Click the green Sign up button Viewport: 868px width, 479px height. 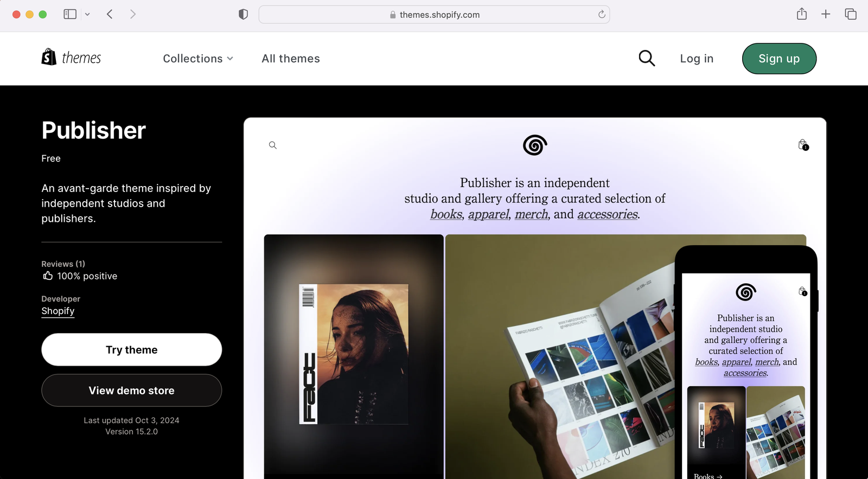click(x=779, y=59)
